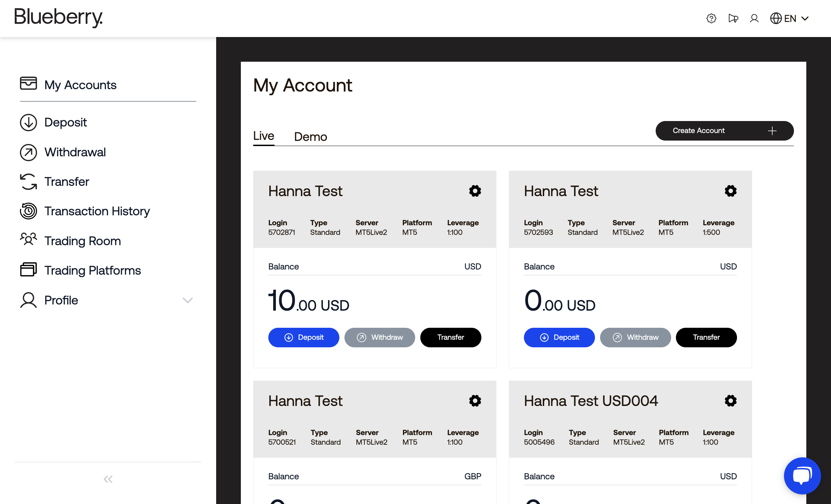831x504 pixels.
Task: Open Withdrawal in the sidebar
Action: tap(75, 152)
